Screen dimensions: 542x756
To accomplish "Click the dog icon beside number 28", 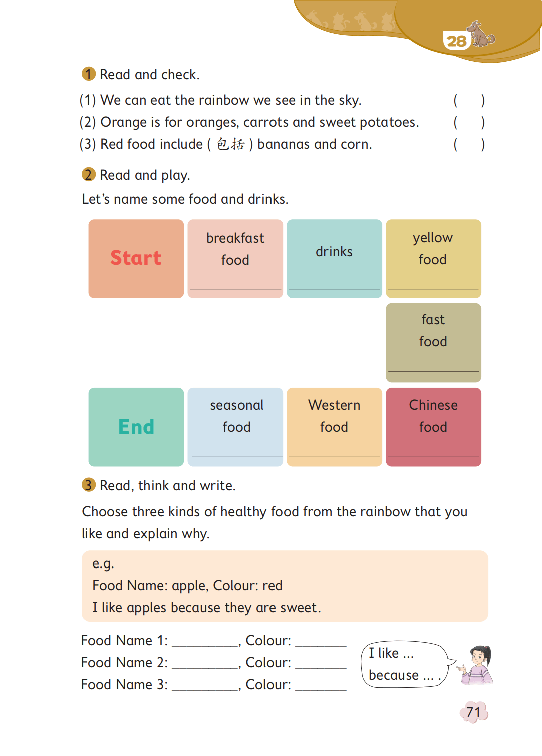I will [481, 34].
